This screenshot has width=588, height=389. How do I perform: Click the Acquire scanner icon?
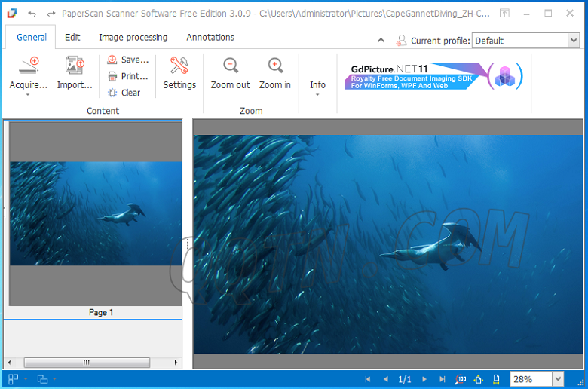(28, 66)
